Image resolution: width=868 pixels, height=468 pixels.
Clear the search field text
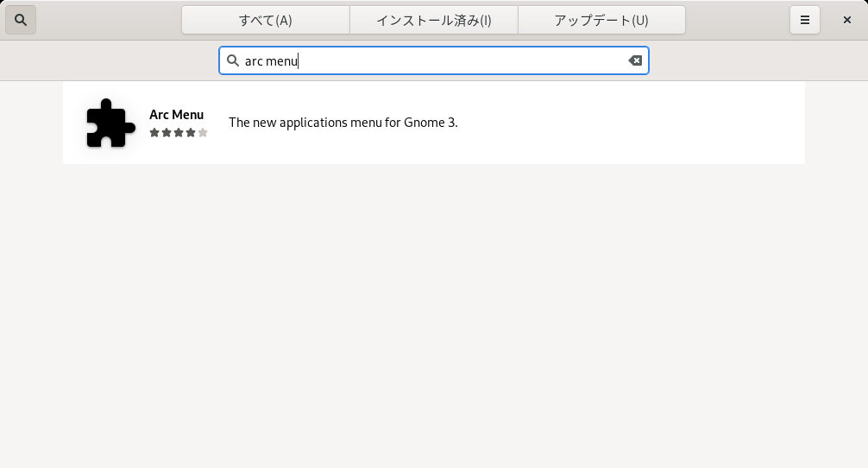point(635,60)
